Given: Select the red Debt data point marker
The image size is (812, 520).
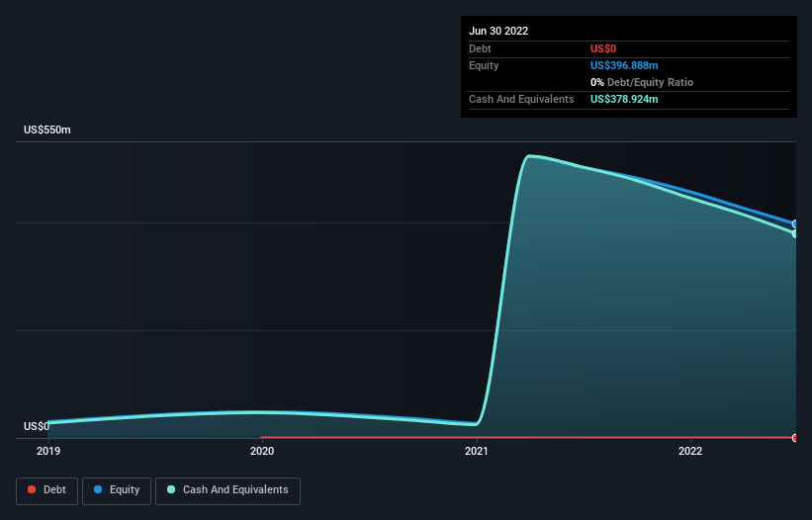Looking at the screenshot, I should click(x=795, y=438).
